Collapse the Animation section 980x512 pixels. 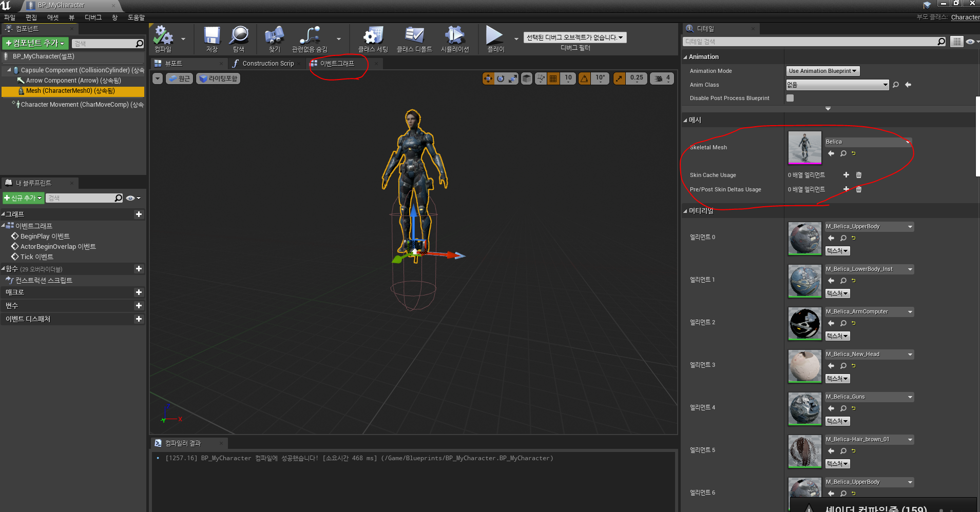(x=685, y=57)
